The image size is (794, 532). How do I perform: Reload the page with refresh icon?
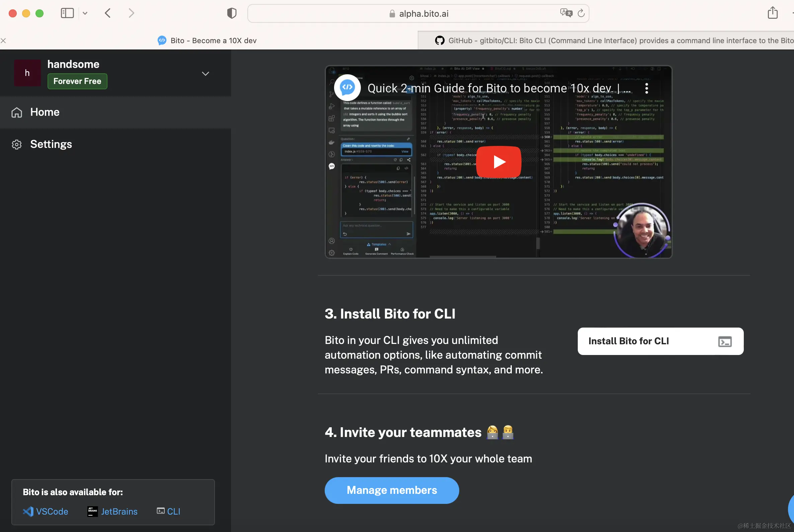point(581,13)
